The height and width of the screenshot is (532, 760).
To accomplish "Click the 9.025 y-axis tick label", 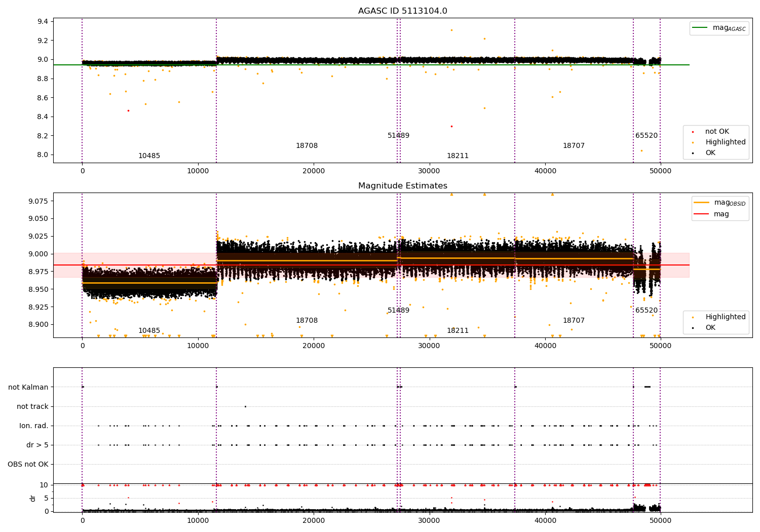I will (39, 236).
